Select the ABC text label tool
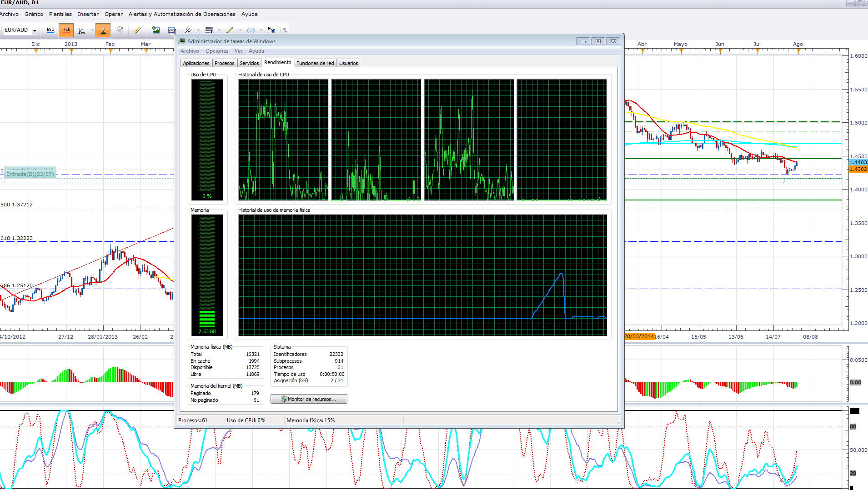This screenshot has width=868, height=490. pos(271,30)
